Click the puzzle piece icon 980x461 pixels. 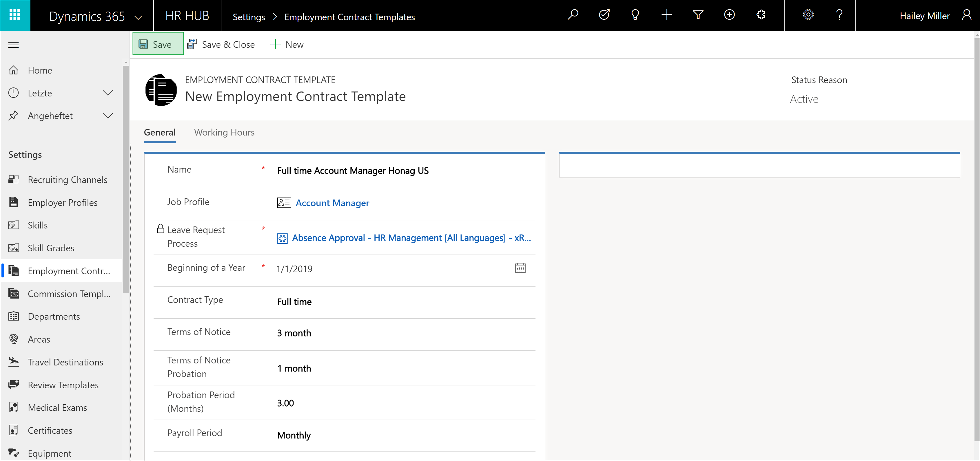pos(760,15)
